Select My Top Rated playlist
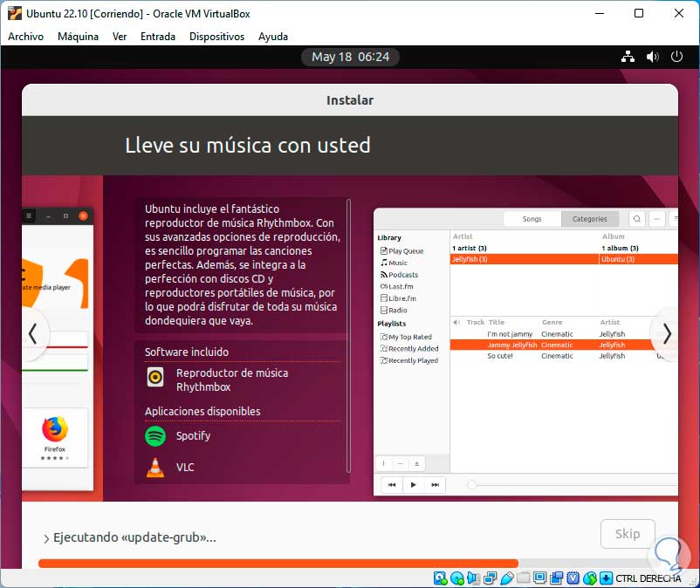 (x=406, y=337)
